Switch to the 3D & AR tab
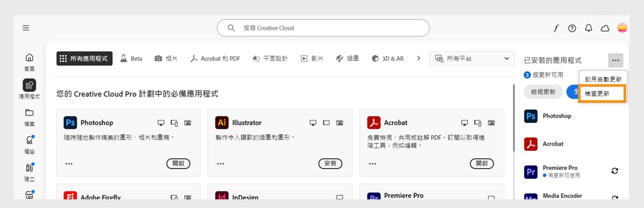644x208 pixels. tap(388, 59)
